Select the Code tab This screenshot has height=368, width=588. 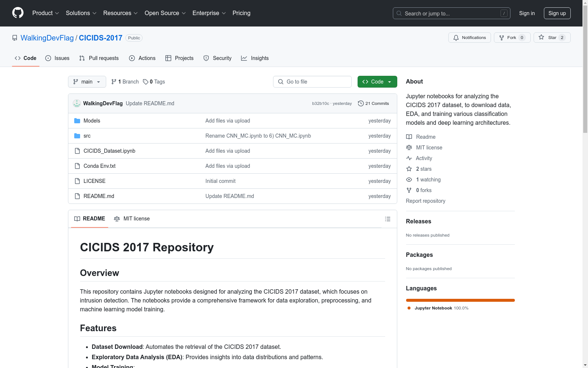pyautogui.click(x=26, y=58)
